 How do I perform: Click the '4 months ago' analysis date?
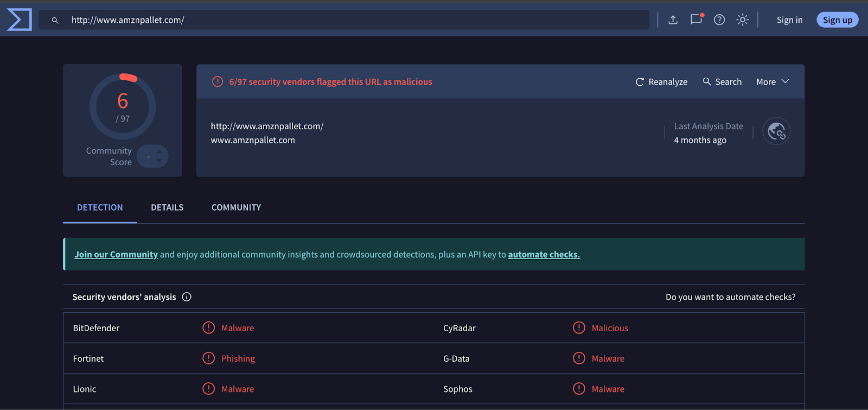(700, 140)
